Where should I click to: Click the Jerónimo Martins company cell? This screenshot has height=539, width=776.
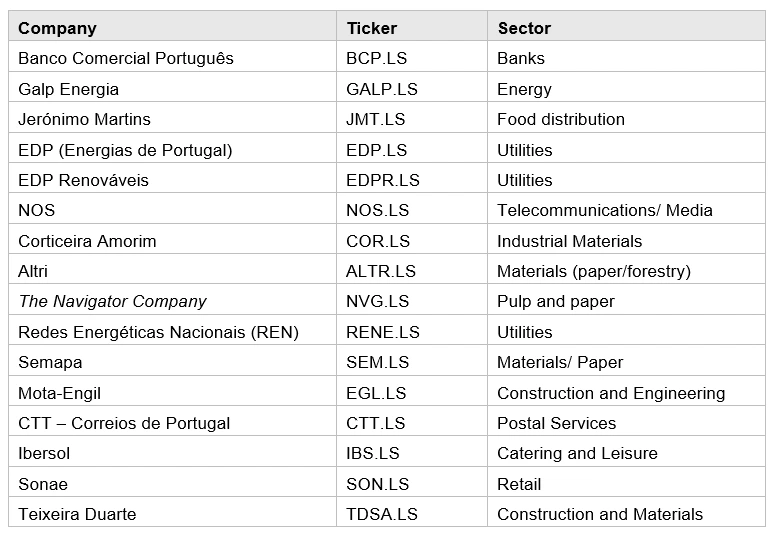click(x=172, y=117)
